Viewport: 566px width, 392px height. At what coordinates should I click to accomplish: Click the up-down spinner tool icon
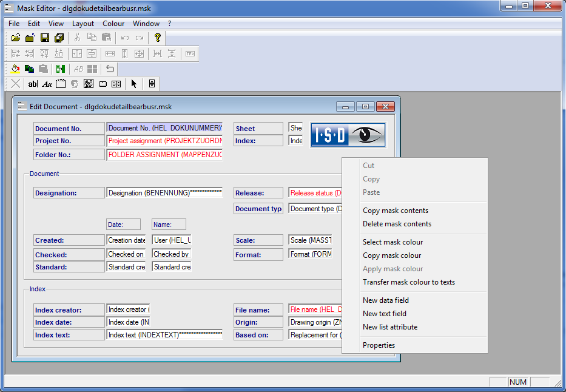pyautogui.click(x=152, y=84)
